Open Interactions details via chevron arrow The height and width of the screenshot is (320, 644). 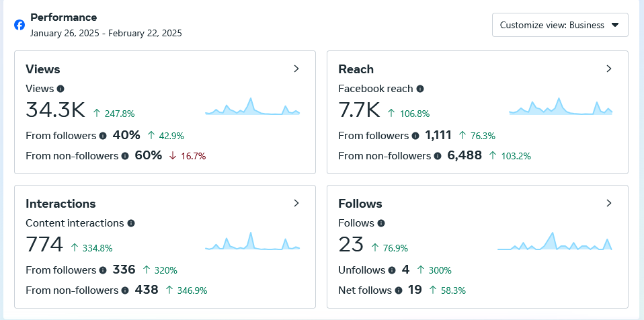(x=296, y=203)
